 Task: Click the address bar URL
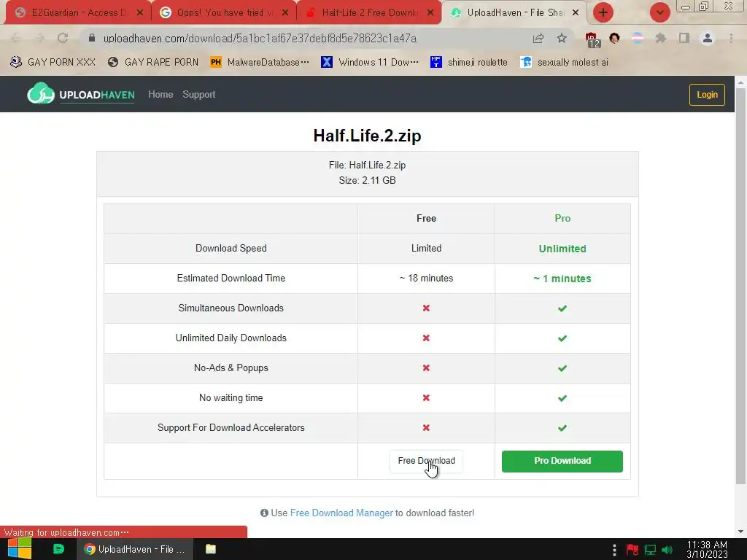point(260,39)
